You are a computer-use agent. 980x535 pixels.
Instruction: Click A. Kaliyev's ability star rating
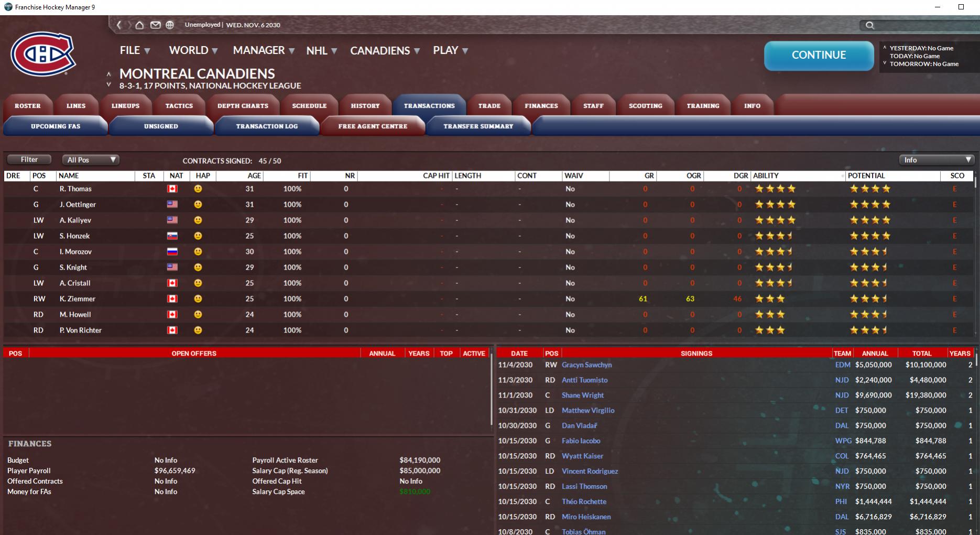775,220
